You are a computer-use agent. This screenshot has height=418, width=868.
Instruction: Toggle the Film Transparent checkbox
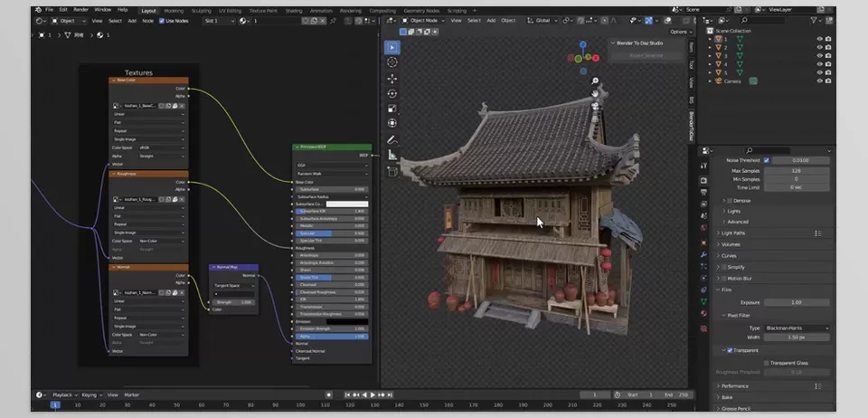coord(730,350)
